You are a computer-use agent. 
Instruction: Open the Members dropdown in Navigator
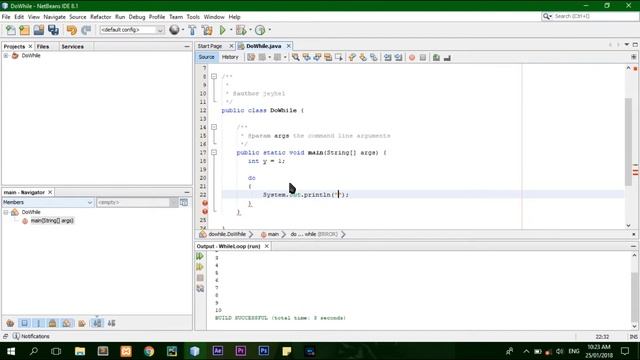click(48, 202)
